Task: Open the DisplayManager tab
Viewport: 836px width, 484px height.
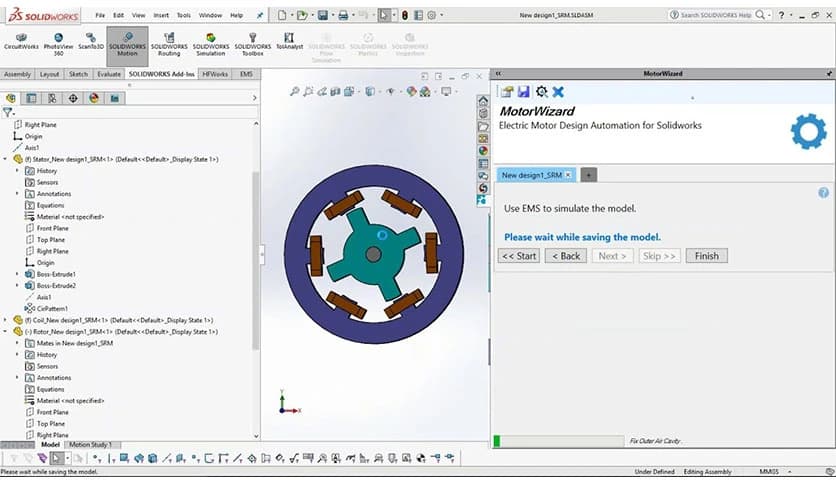Action: [94, 98]
